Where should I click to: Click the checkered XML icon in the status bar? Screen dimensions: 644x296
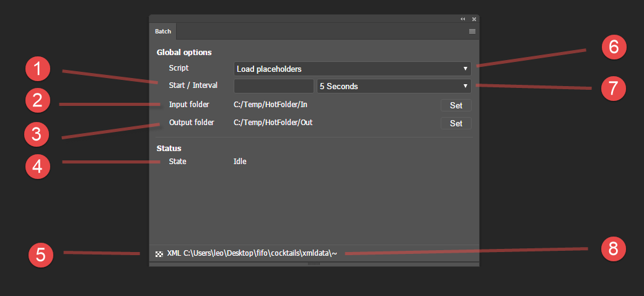coord(159,254)
